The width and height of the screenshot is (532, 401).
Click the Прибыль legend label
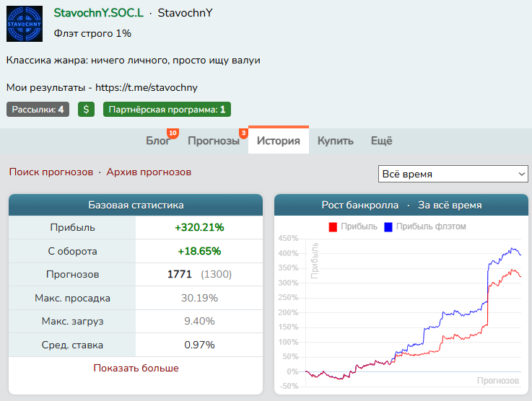359,226
